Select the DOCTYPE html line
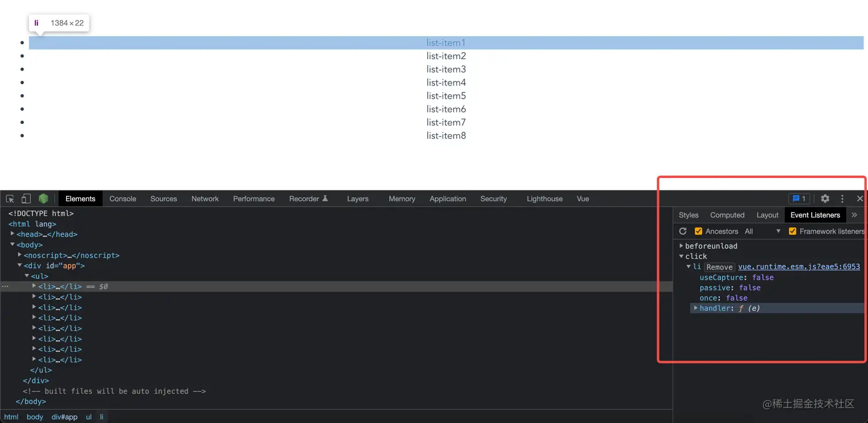This screenshot has height=423, width=868. 41,214
